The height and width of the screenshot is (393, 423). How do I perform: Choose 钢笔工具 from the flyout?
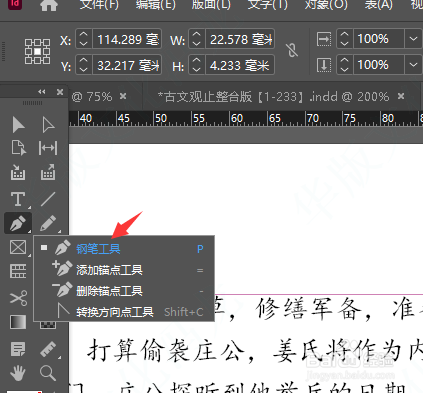pos(124,249)
